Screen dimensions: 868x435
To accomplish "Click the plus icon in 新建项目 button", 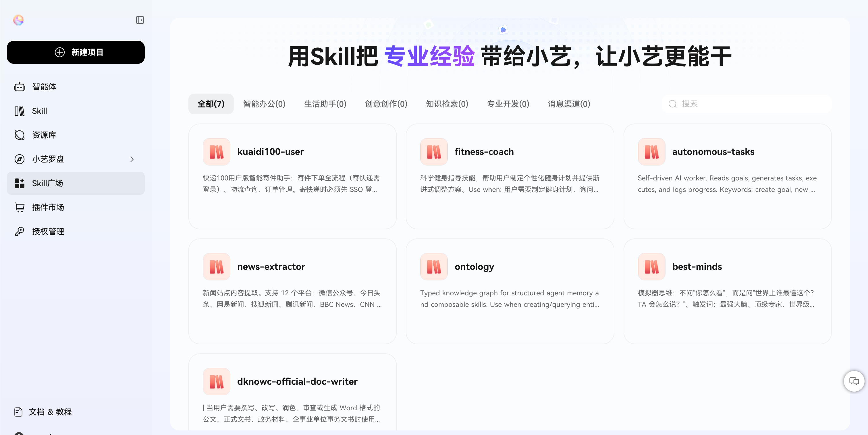I will click(x=60, y=52).
